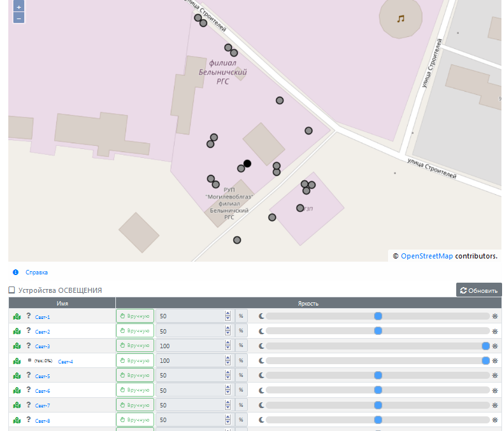Toggle Вручную manual mode for Свет-7
Image resolution: width=504 pixels, height=431 pixels.
(x=135, y=405)
